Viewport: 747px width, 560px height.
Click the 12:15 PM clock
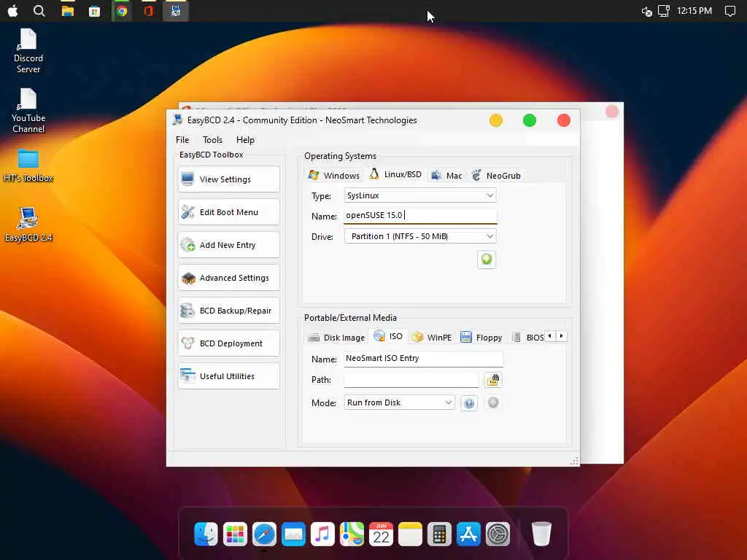[x=694, y=10]
